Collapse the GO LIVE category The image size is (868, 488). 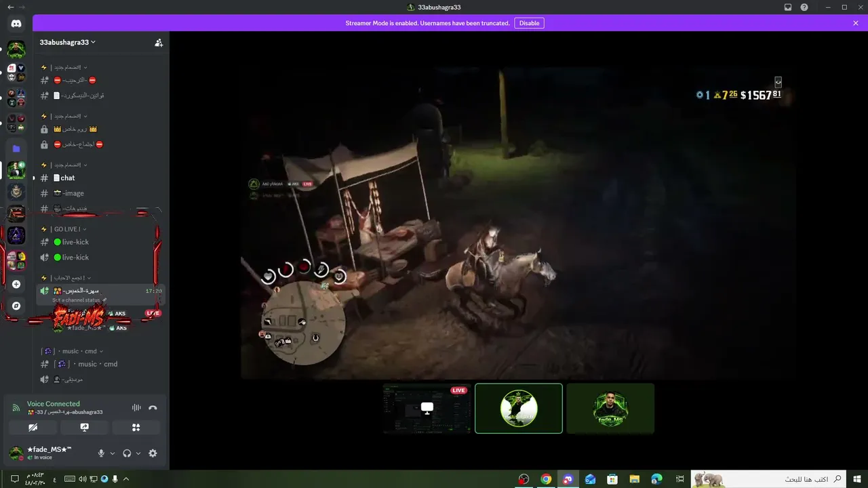pyautogui.click(x=64, y=229)
